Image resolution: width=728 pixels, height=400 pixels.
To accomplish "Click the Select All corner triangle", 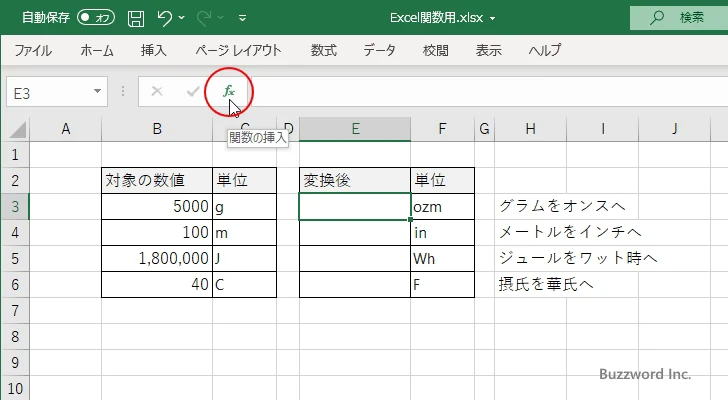I will 17,129.
